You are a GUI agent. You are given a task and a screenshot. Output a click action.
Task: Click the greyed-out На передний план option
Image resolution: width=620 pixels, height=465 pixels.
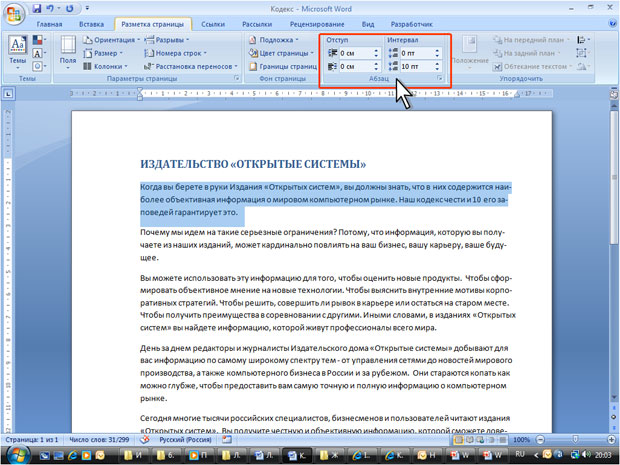point(532,40)
